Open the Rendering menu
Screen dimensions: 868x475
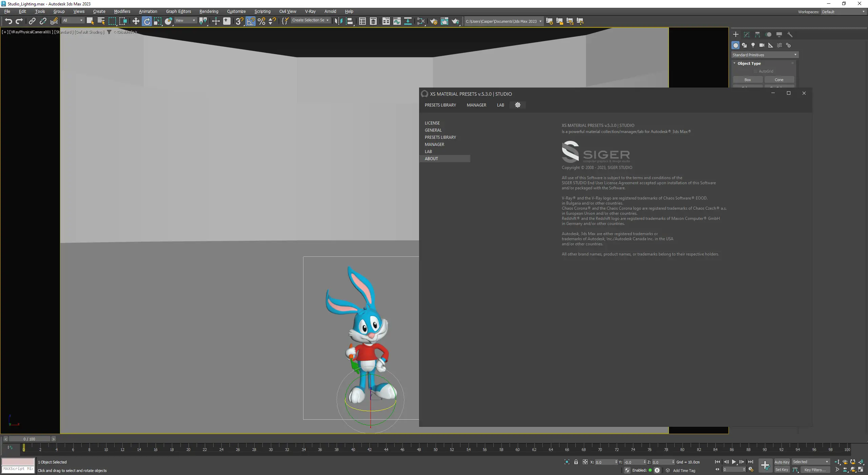(x=209, y=12)
